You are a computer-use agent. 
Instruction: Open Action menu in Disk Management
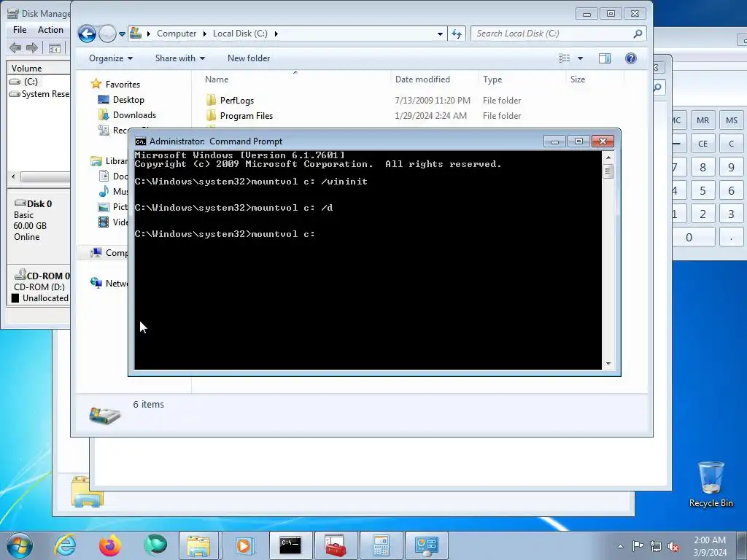50,29
